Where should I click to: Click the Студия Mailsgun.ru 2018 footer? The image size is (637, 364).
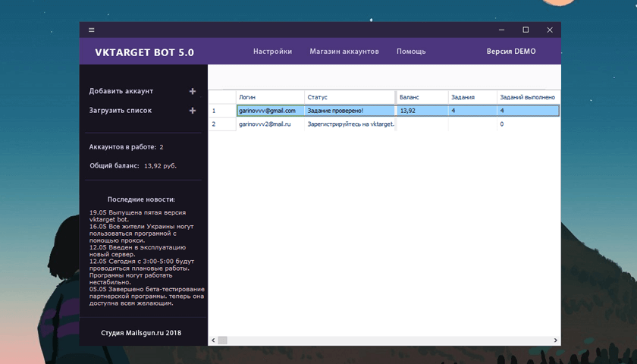[x=141, y=333]
